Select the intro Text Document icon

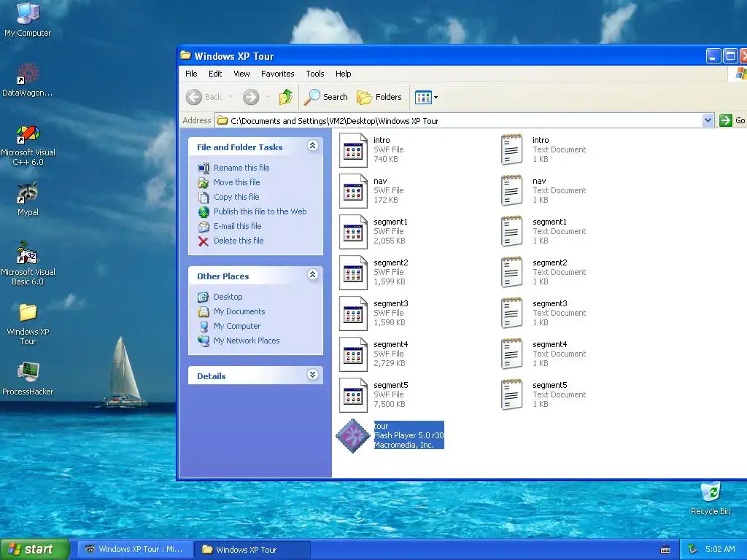point(512,149)
